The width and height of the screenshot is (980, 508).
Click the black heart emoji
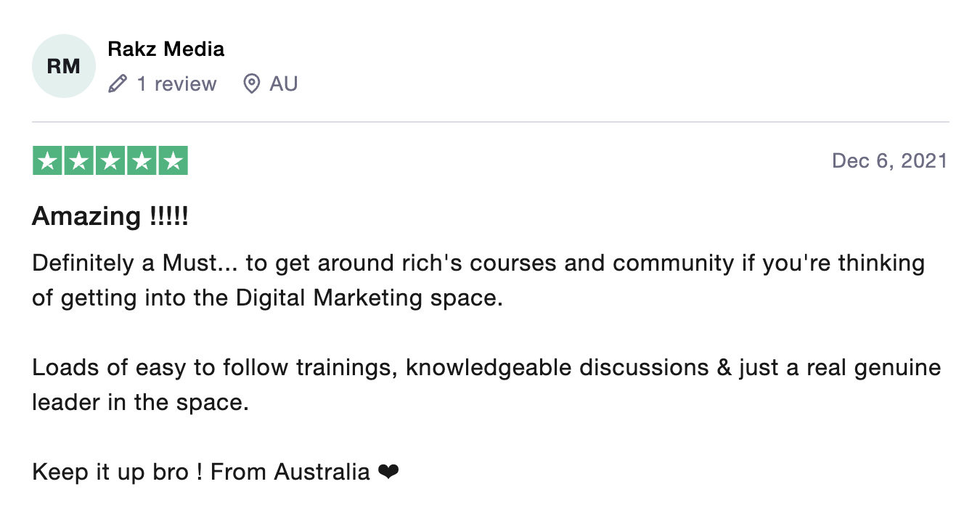tap(388, 473)
